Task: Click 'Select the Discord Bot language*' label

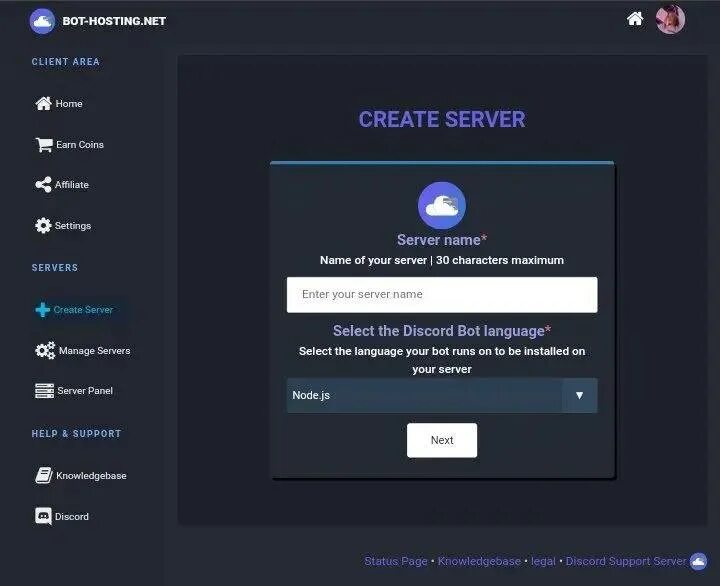Action: tap(442, 331)
